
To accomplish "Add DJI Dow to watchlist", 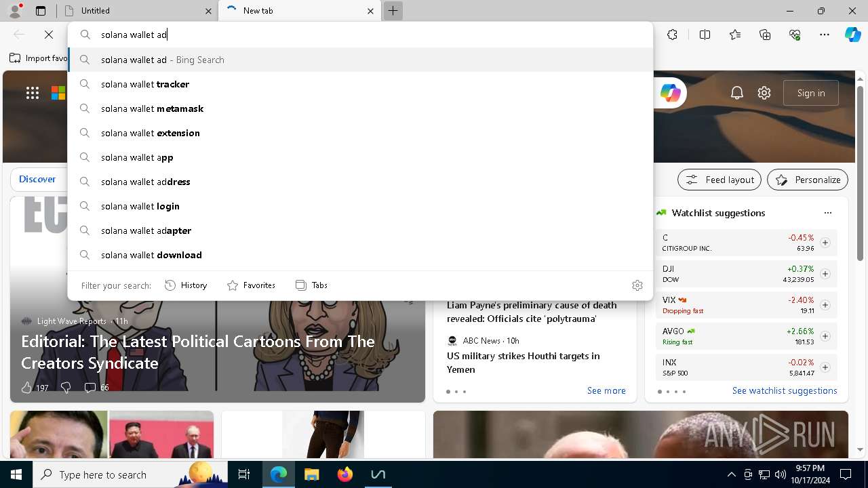I will click(x=825, y=274).
